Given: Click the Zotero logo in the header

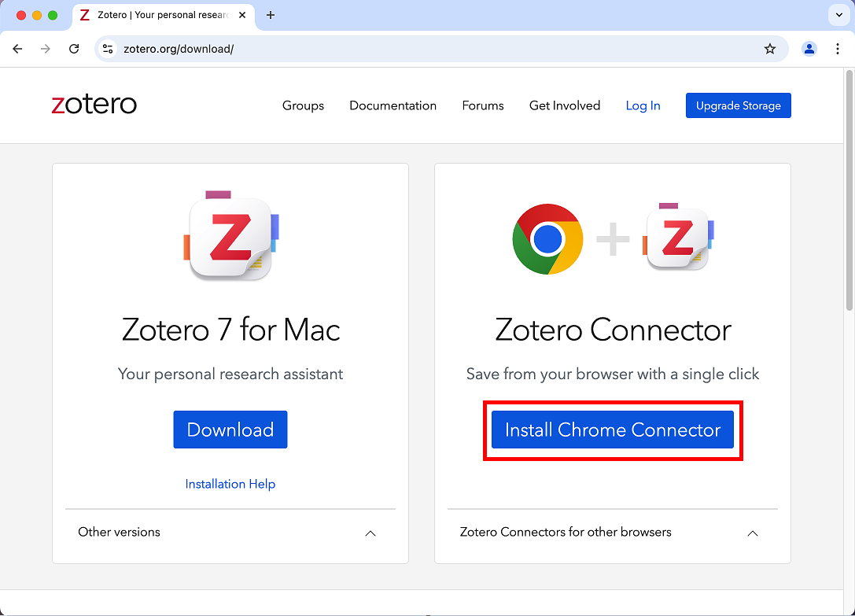Looking at the screenshot, I should coord(94,105).
